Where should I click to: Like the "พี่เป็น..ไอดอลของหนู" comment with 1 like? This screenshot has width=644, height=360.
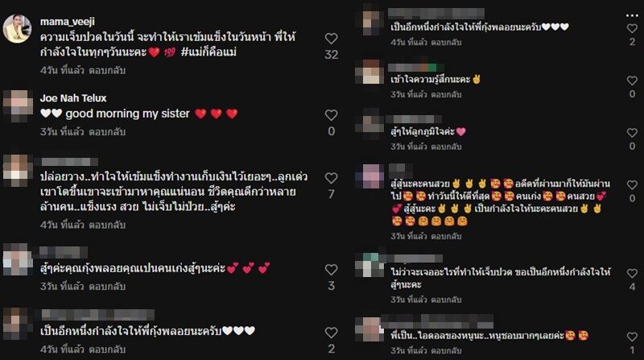point(632,337)
